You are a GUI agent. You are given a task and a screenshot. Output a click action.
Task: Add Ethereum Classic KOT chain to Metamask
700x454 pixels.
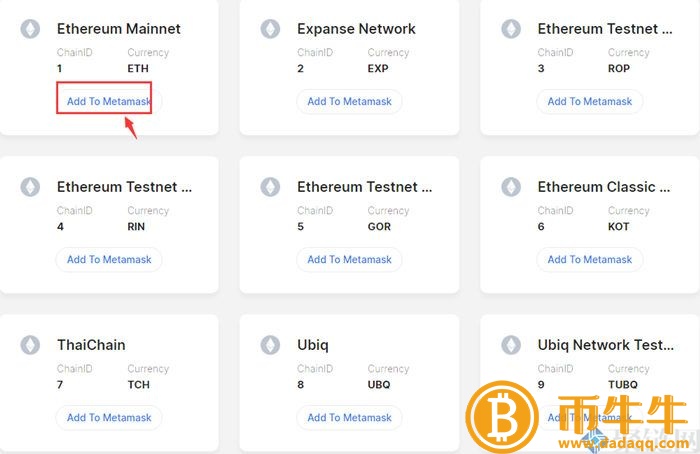click(590, 259)
